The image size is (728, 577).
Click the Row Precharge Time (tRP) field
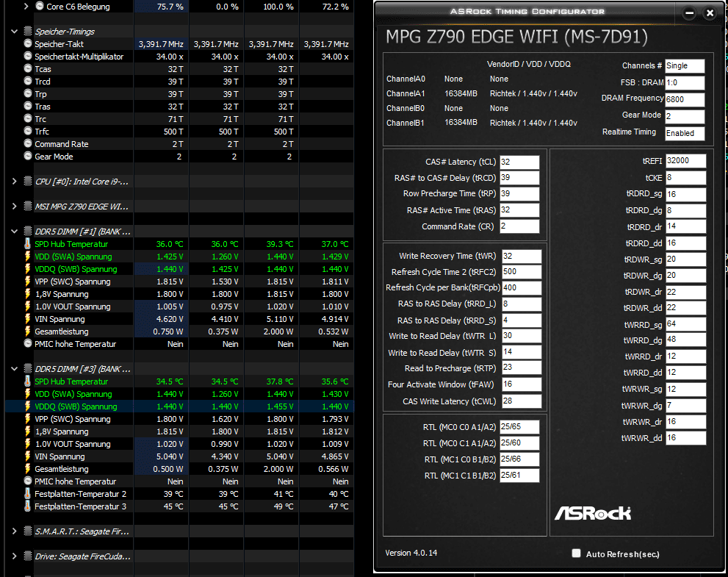[519, 194]
